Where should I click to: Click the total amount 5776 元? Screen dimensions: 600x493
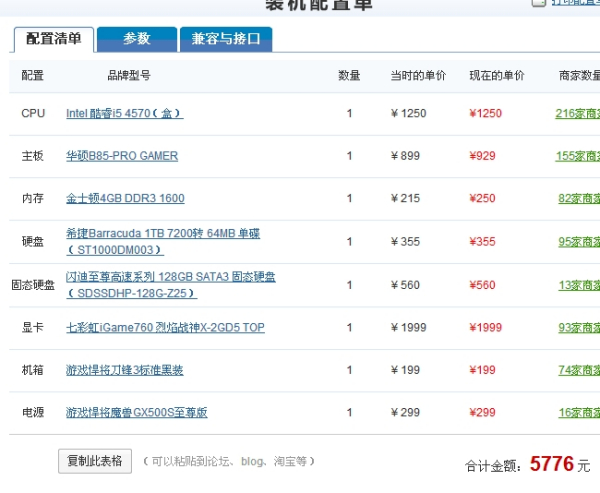pos(560,464)
